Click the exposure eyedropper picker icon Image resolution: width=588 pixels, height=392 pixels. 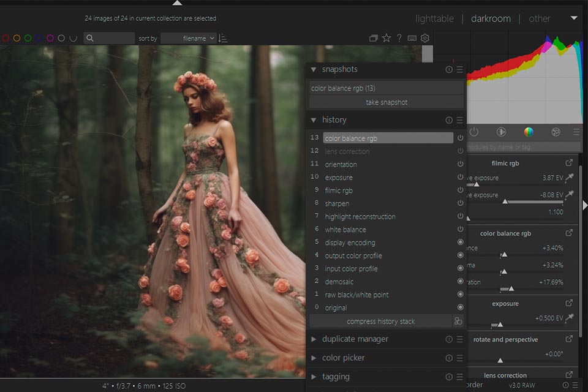570,318
